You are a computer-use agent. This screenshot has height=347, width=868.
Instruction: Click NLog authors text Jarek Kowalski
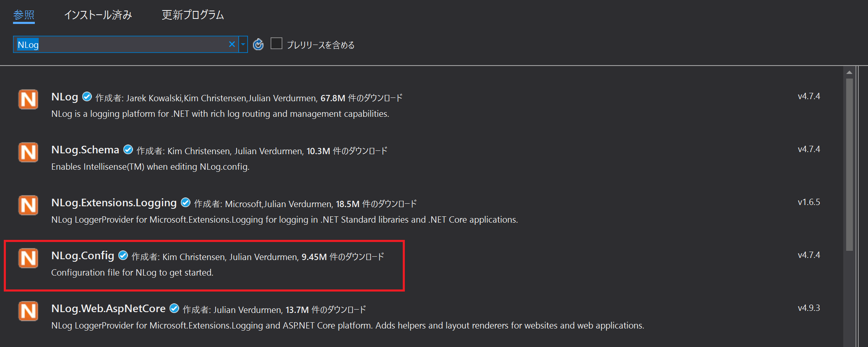pos(154,98)
